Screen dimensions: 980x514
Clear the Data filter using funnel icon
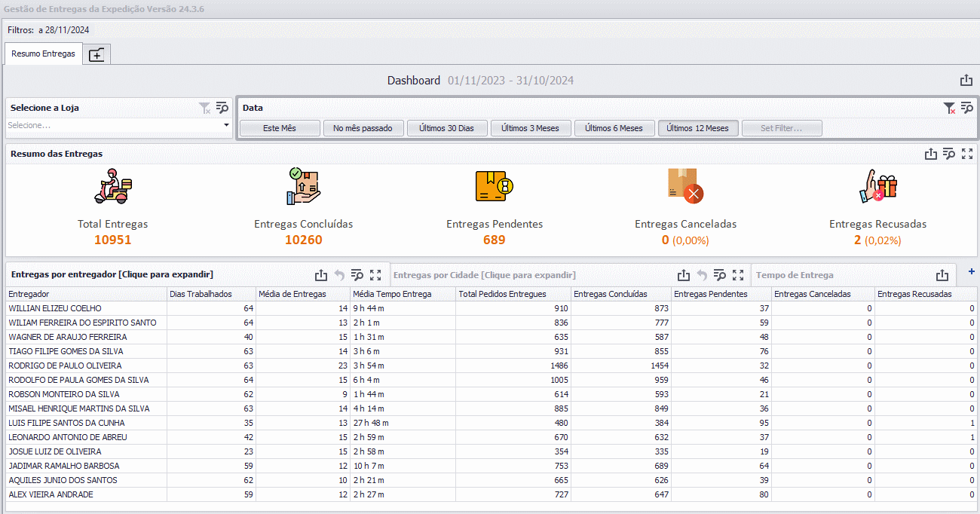pos(950,109)
